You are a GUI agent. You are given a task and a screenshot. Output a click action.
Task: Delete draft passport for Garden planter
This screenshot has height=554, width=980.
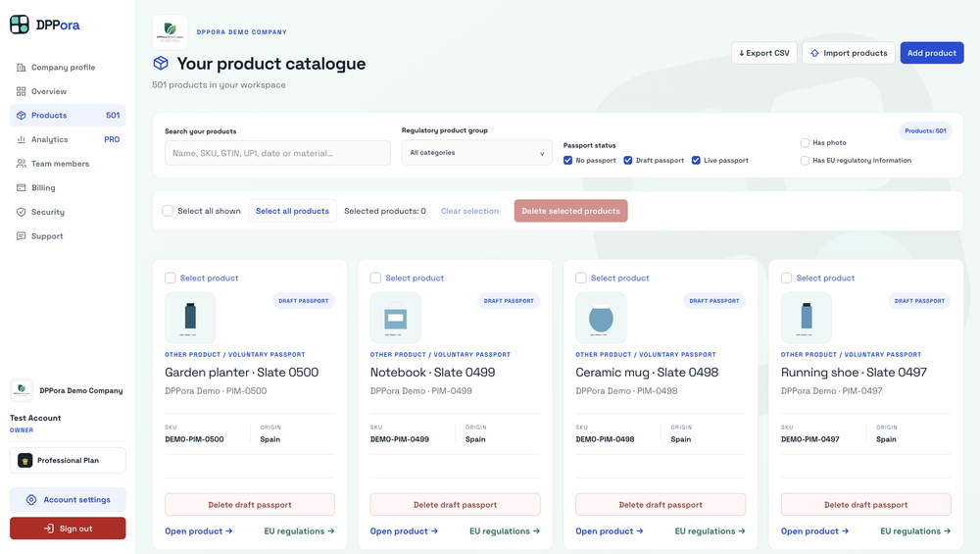(x=250, y=505)
